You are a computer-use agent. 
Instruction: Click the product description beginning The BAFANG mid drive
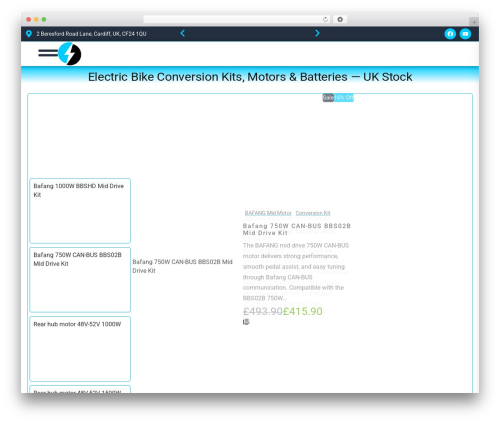(296, 272)
